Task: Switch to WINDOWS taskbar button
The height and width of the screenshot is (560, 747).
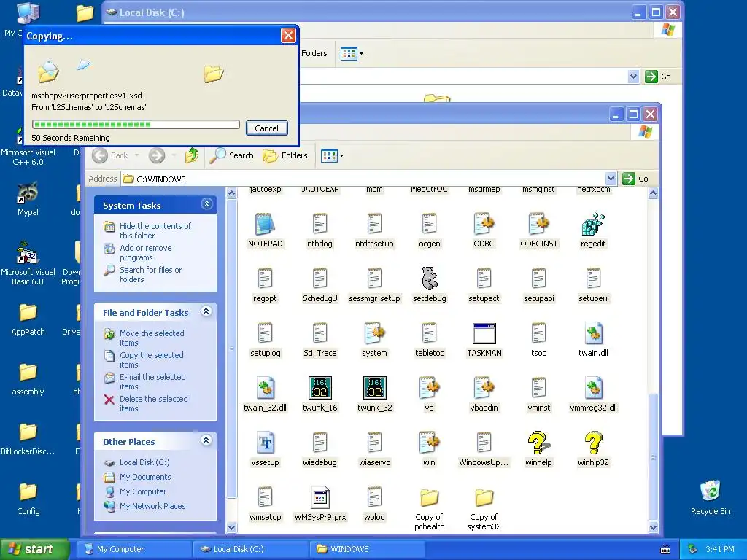Action: click(x=368, y=549)
